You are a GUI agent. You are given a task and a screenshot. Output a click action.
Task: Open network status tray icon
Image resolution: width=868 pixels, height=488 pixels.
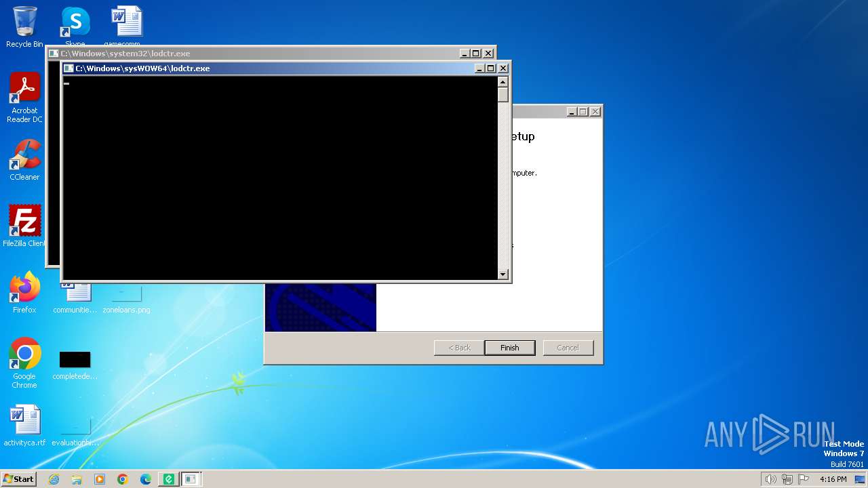(787, 479)
